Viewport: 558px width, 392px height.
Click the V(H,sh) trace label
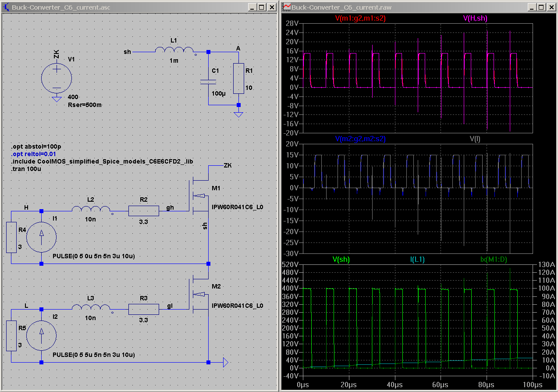tap(475, 18)
